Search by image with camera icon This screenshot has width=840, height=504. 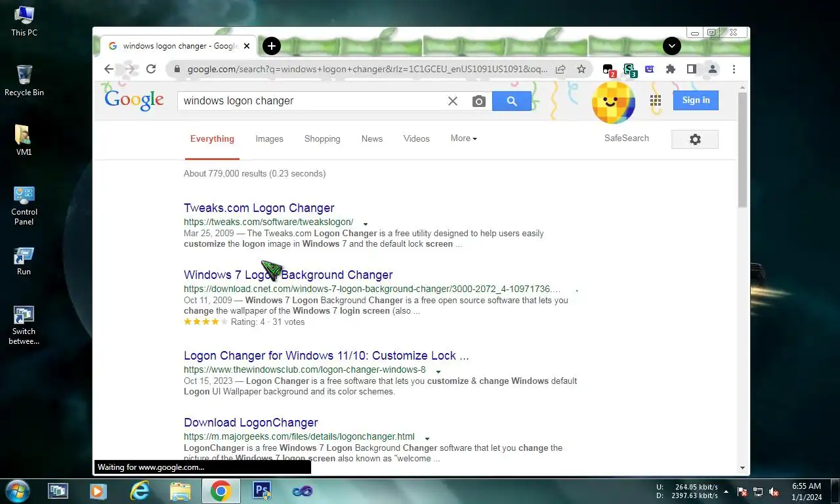coord(479,101)
